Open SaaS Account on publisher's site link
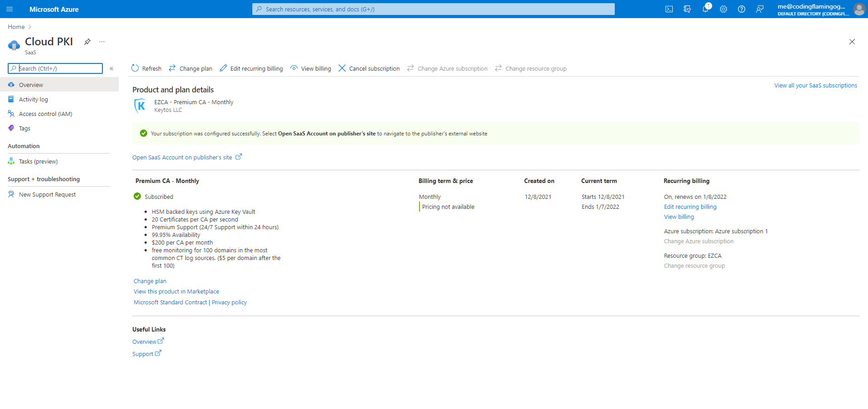 coord(187,157)
